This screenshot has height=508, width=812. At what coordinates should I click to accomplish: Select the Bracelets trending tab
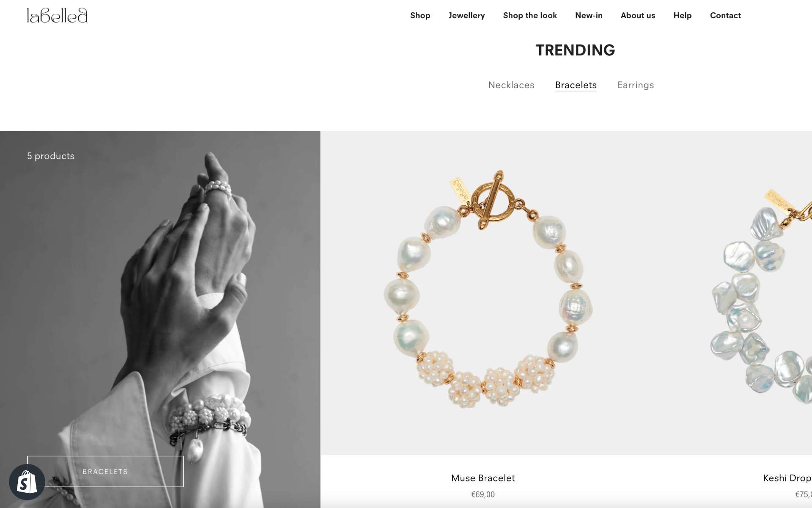coord(576,85)
